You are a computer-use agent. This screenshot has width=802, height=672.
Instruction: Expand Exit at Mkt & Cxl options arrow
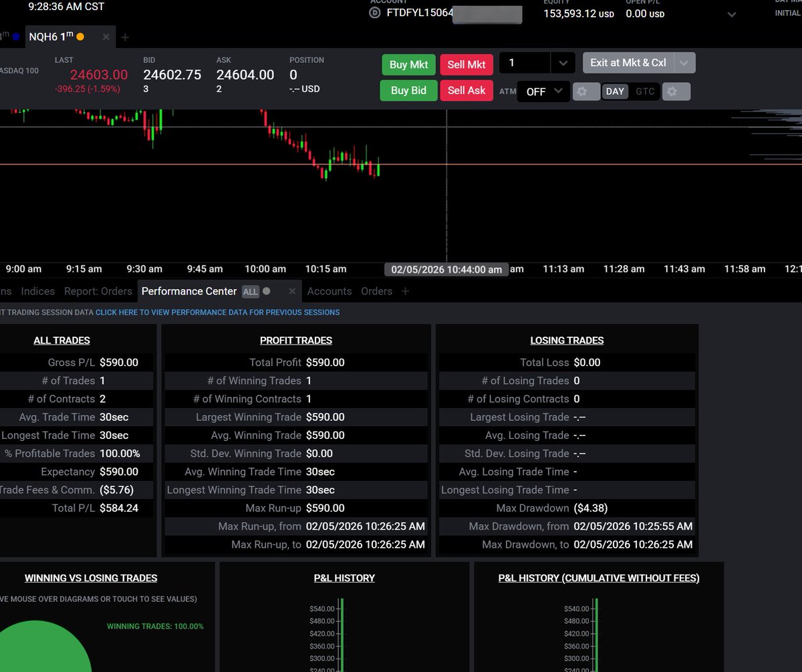point(684,63)
